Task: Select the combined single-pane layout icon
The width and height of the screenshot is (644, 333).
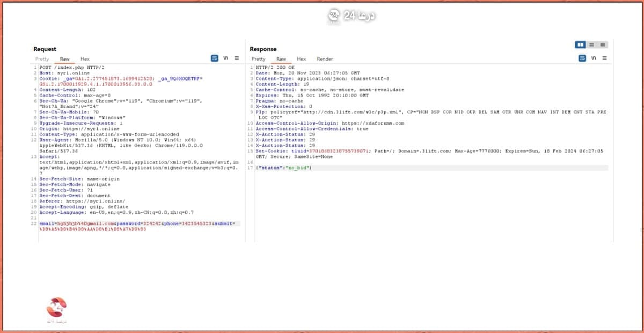Action: point(603,45)
